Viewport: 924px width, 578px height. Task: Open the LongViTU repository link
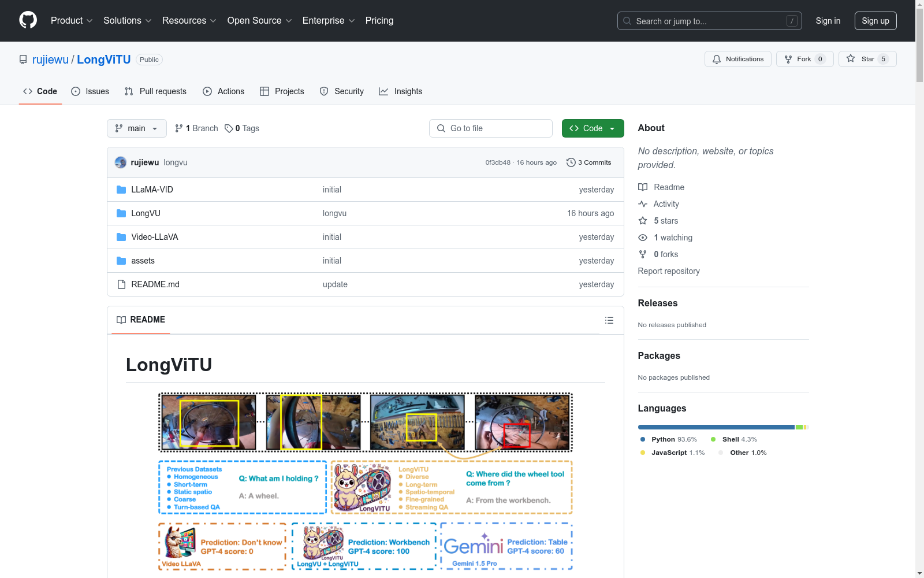click(x=104, y=60)
